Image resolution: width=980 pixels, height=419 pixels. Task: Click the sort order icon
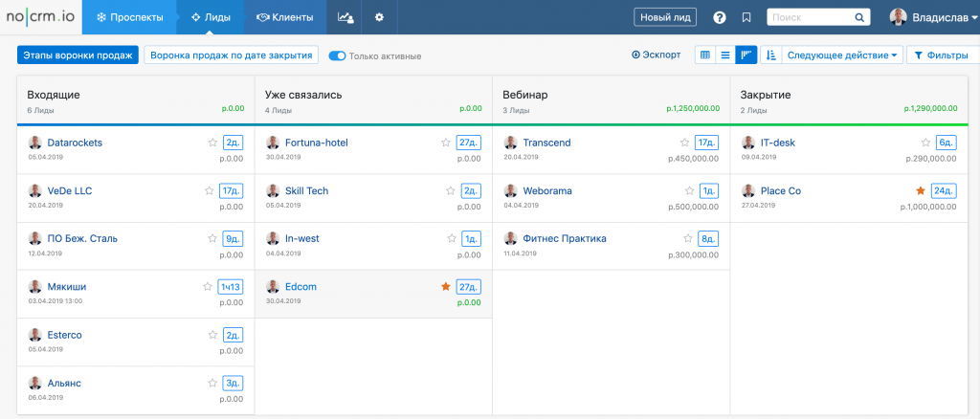[770, 55]
